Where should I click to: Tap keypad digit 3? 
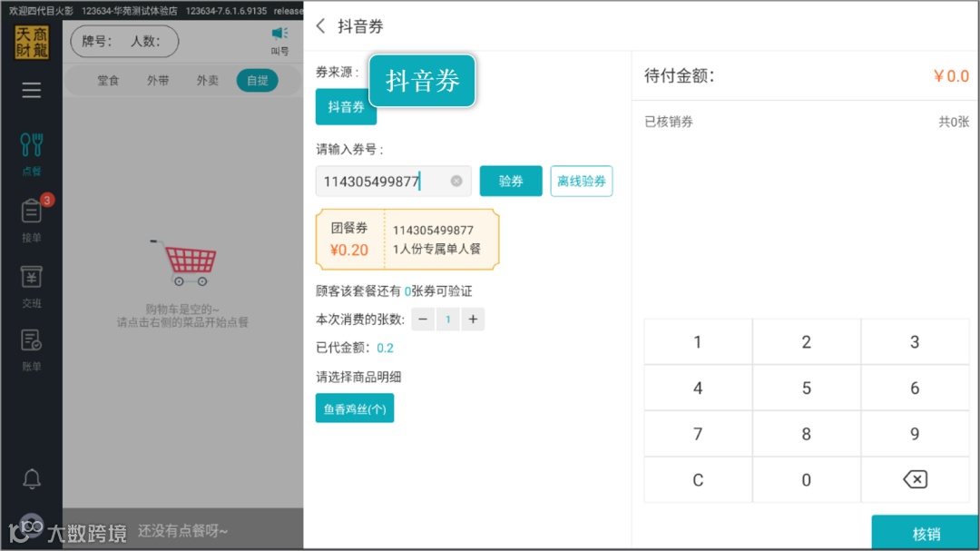click(915, 342)
